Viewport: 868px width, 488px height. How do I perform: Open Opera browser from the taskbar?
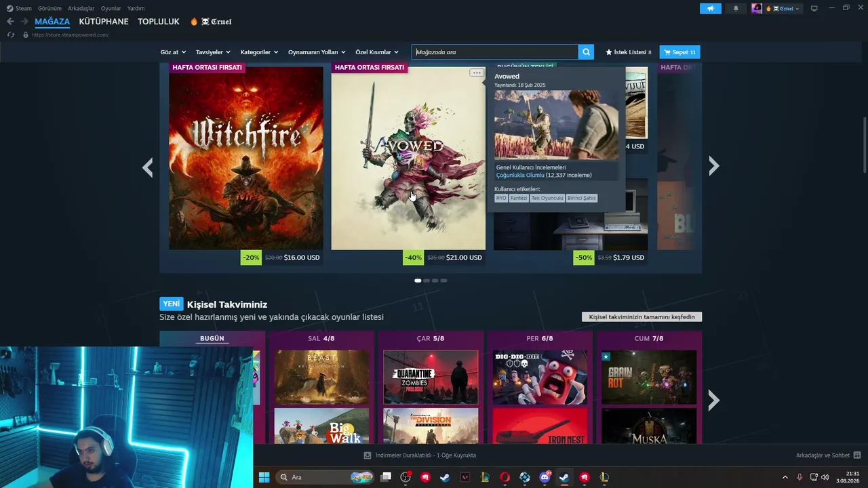505,477
